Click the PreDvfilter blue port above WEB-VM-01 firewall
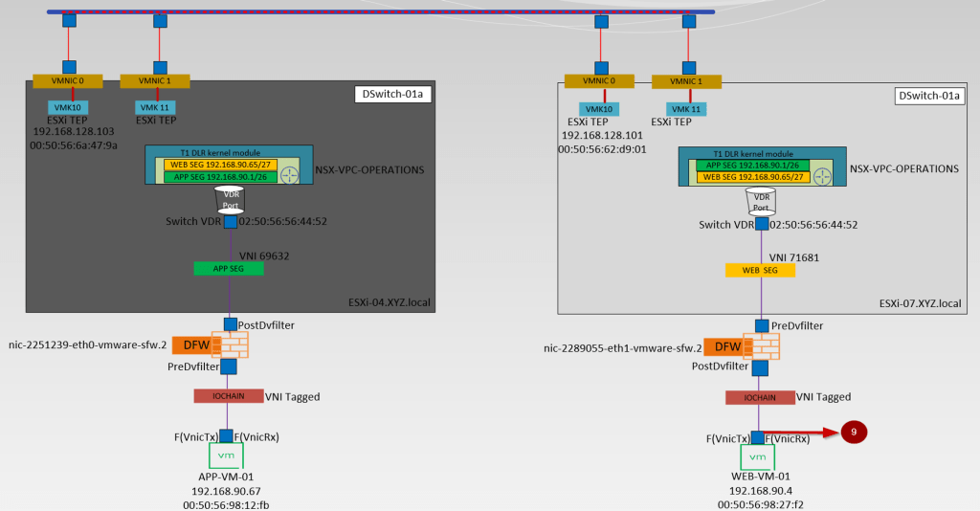The width and height of the screenshot is (980, 511). click(x=761, y=326)
